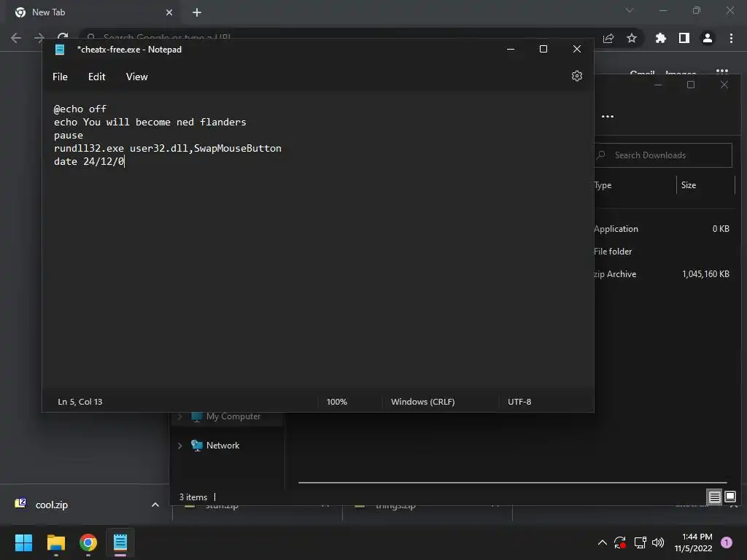Click the 'pause' line in Notepad
The height and width of the screenshot is (560, 747).
(68, 135)
